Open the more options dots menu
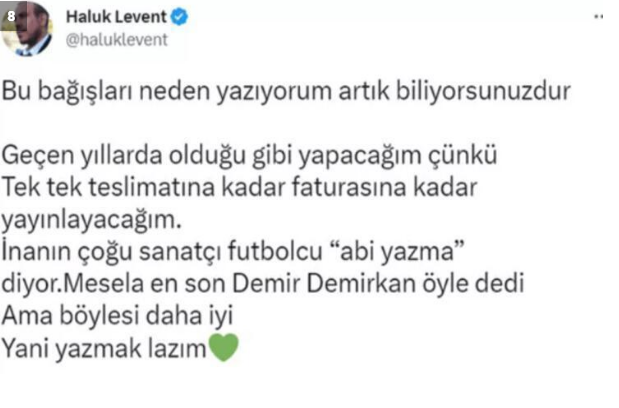Viewport: 619px width, 408px height. pyautogui.click(x=598, y=17)
